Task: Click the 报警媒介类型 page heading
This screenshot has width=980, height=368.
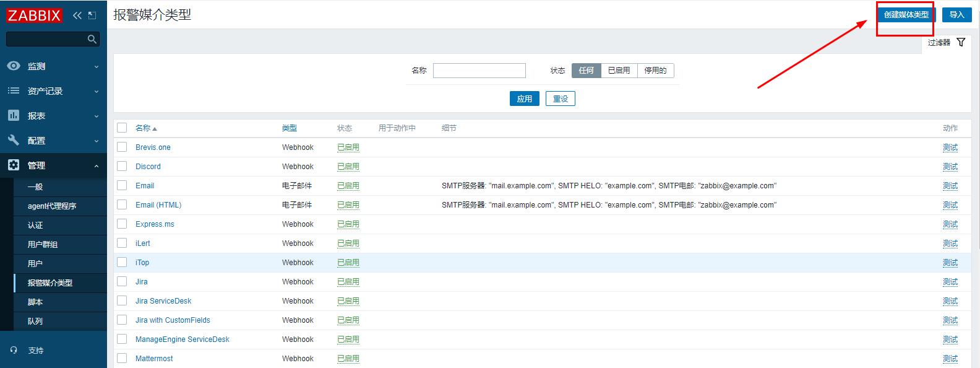Action: [x=152, y=15]
